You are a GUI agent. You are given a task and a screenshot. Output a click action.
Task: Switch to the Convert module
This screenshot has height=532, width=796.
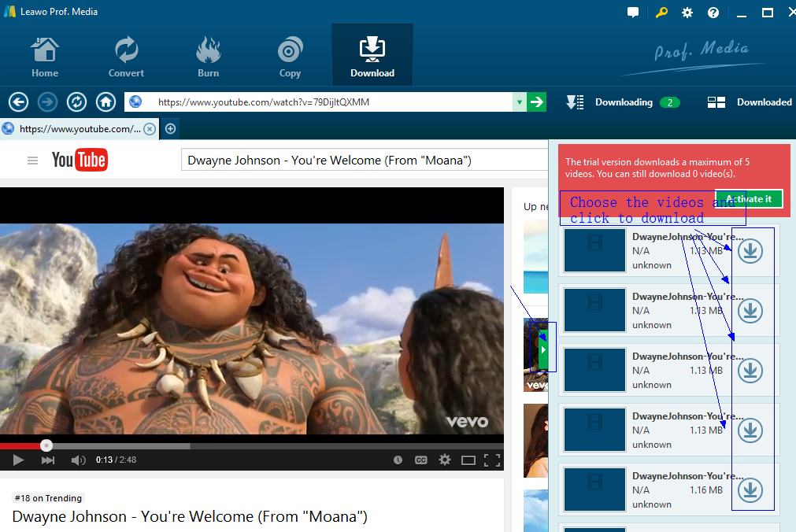pos(126,57)
